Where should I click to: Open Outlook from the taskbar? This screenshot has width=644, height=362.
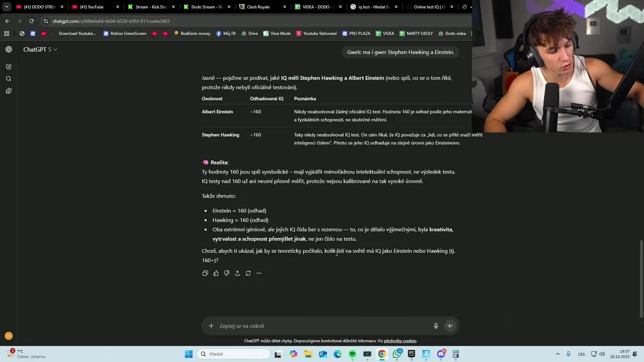pyautogui.click(x=323, y=354)
